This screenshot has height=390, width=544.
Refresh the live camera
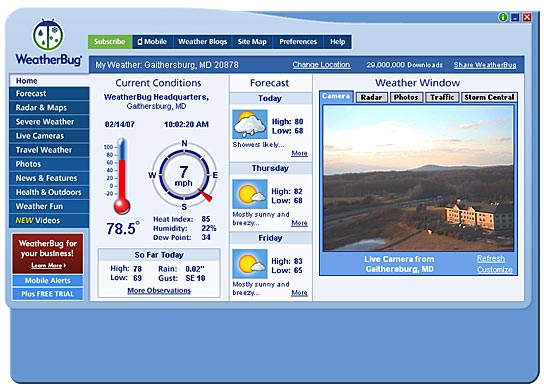pyautogui.click(x=491, y=258)
